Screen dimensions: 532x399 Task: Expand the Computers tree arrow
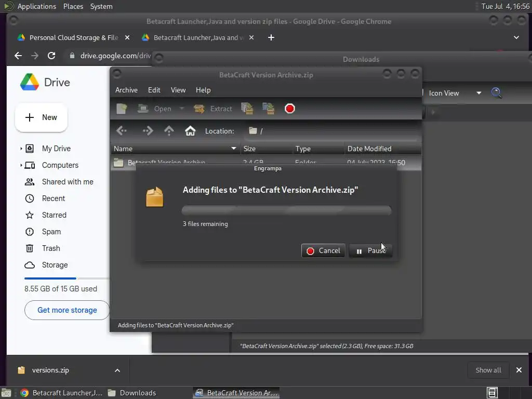pyautogui.click(x=21, y=165)
